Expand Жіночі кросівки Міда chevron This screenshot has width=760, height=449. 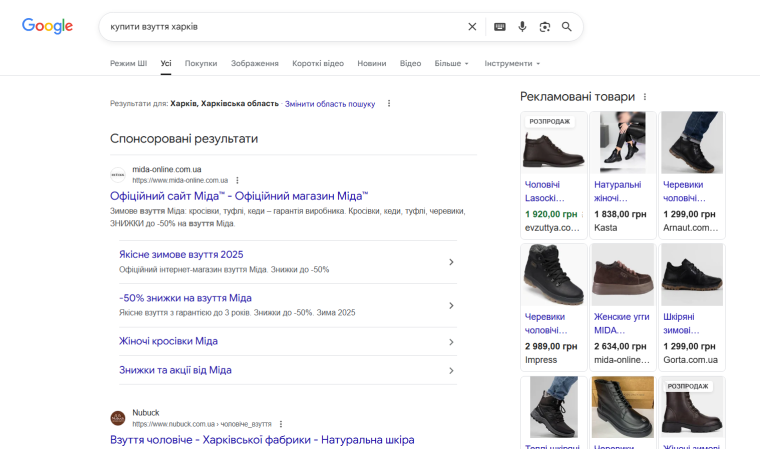(x=451, y=342)
